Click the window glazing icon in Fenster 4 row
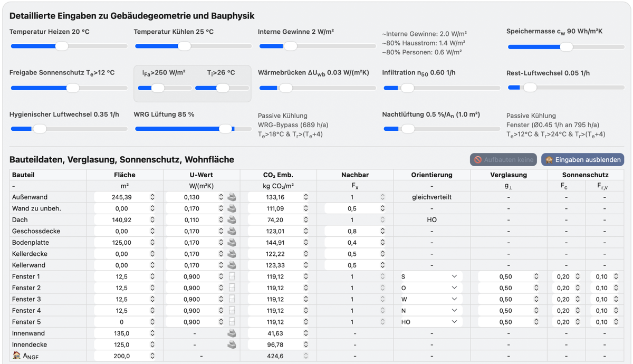The width and height of the screenshot is (633, 364). (x=232, y=311)
